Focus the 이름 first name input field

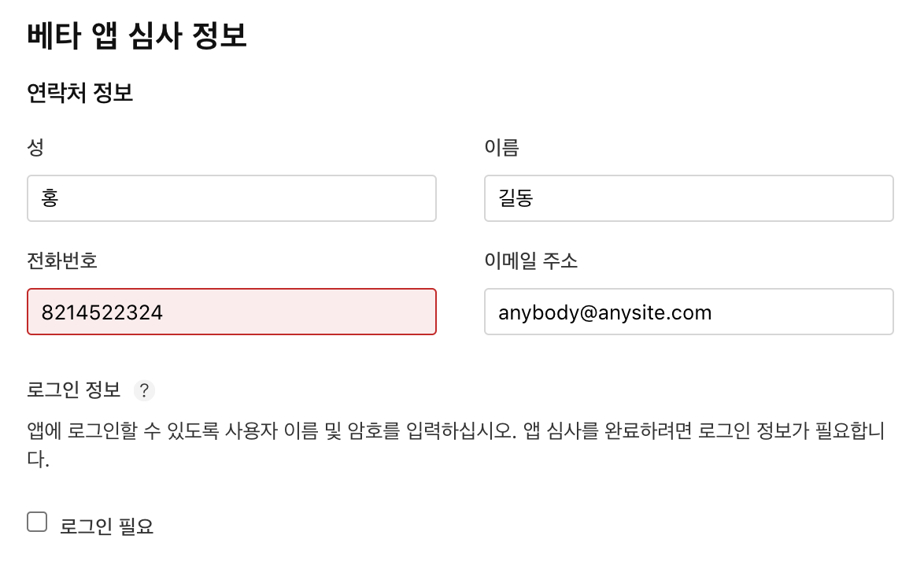tap(689, 198)
